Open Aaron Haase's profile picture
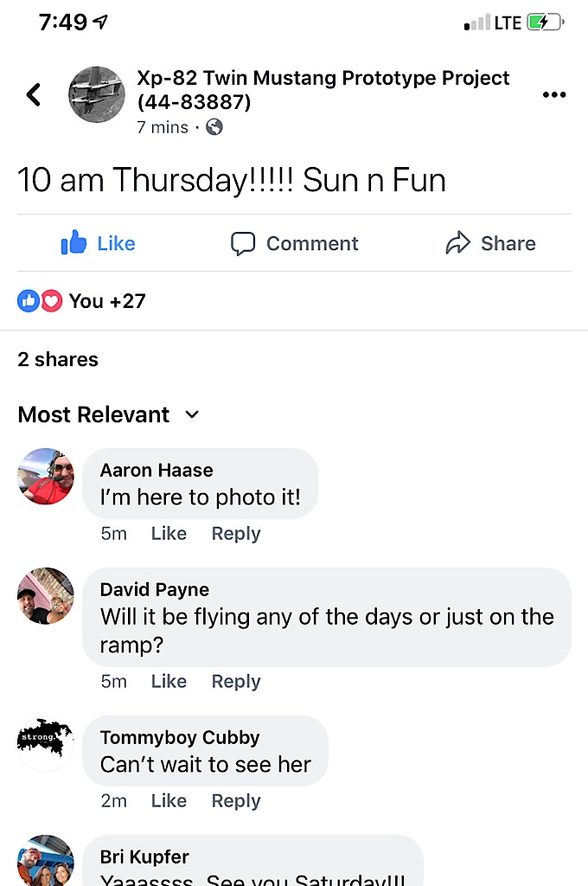 [46, 477]
